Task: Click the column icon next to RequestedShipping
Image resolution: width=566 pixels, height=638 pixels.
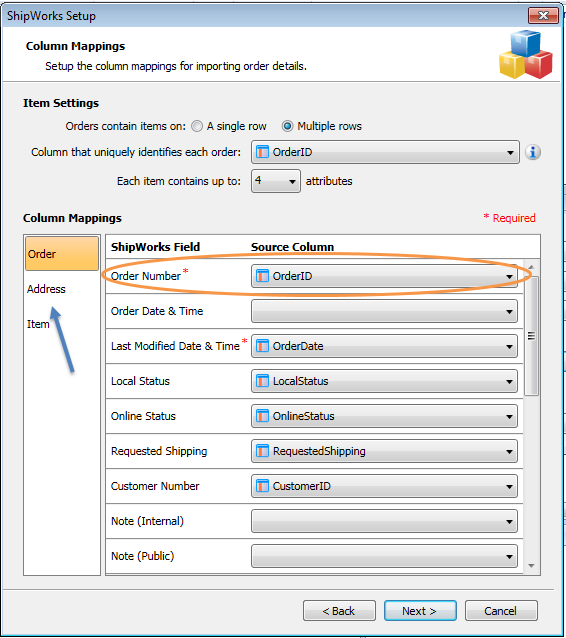Action: (x=262, y=451)
